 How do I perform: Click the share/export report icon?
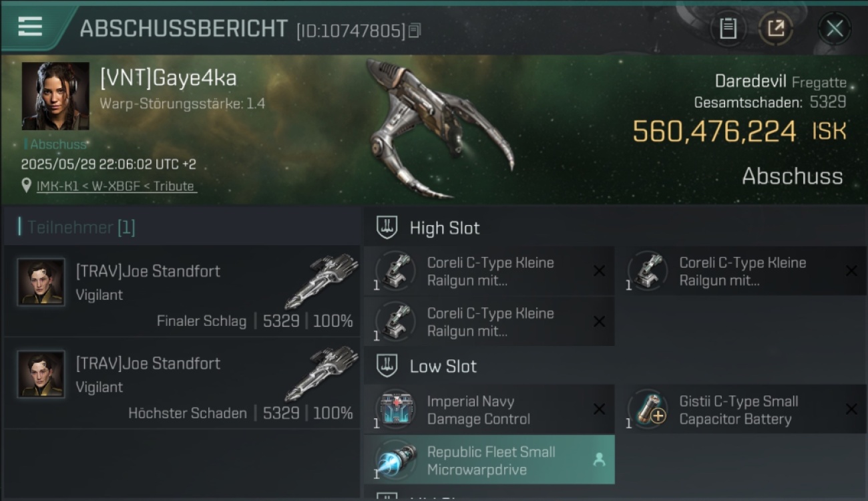click(776, 29)
